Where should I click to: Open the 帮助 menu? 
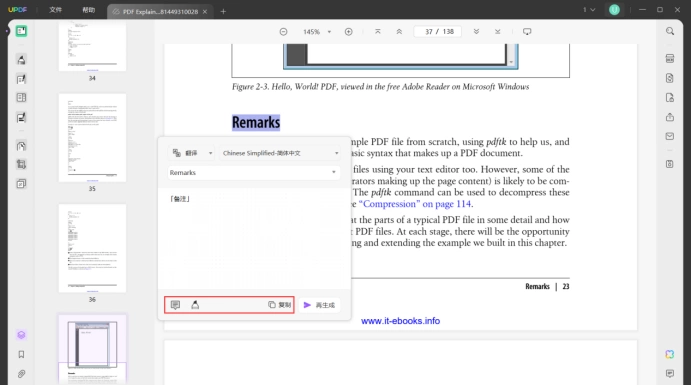89,10
